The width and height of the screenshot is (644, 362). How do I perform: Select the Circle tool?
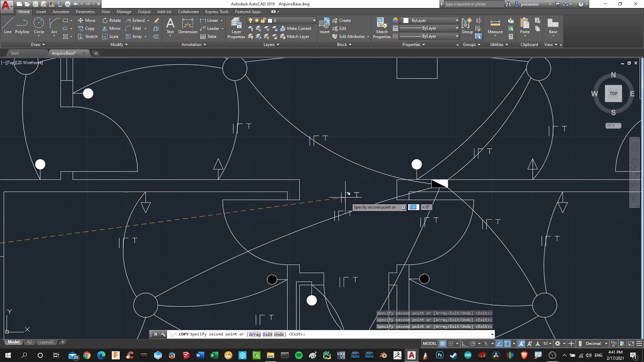pyautogui.click(x=39, y=26)
